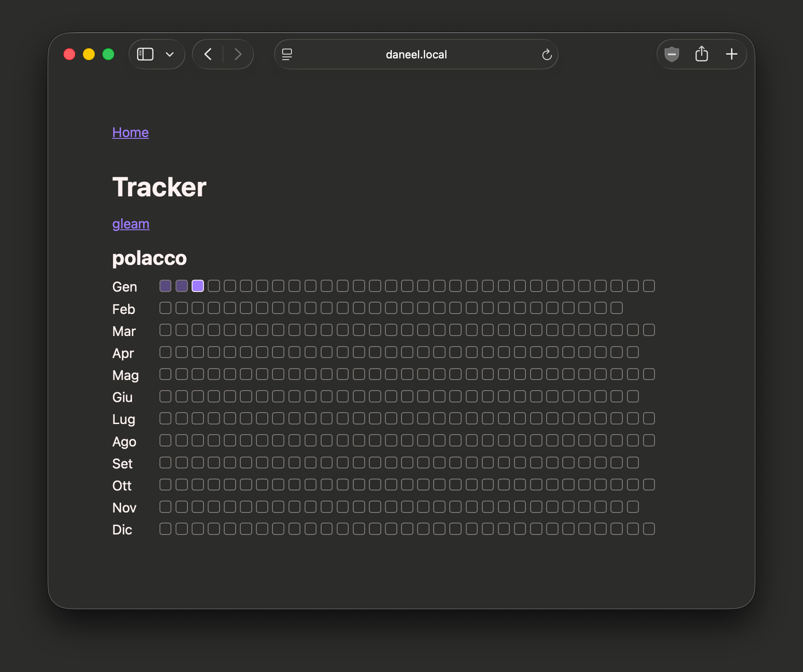Open a new tab with plus icon

coord(731,54)
